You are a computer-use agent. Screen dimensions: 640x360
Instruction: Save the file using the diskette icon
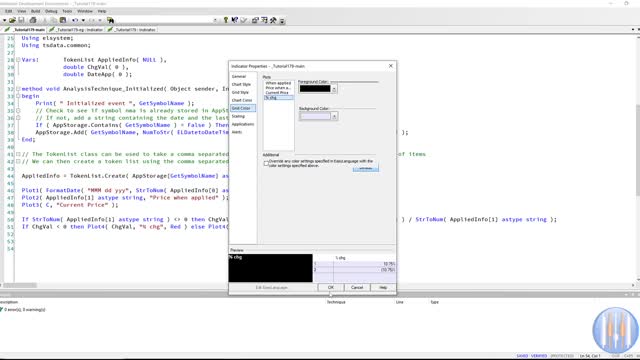tap(21, 20)
